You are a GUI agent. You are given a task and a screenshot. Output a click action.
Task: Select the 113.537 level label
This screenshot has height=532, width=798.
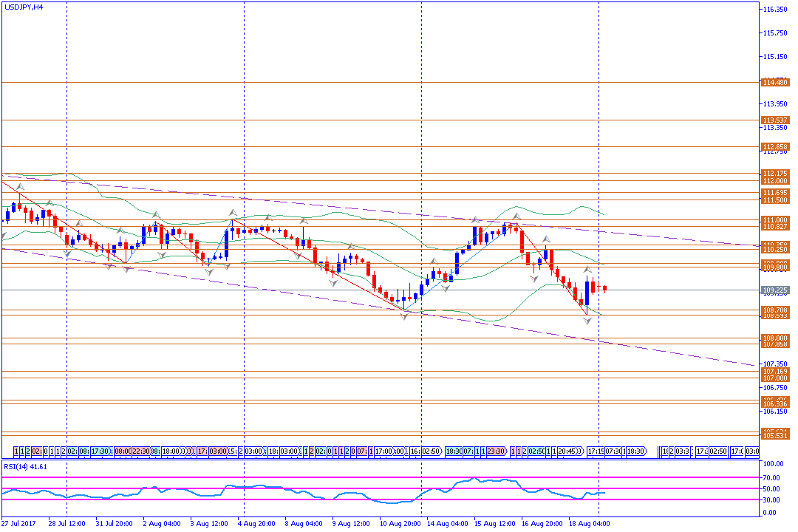(775, 120)
